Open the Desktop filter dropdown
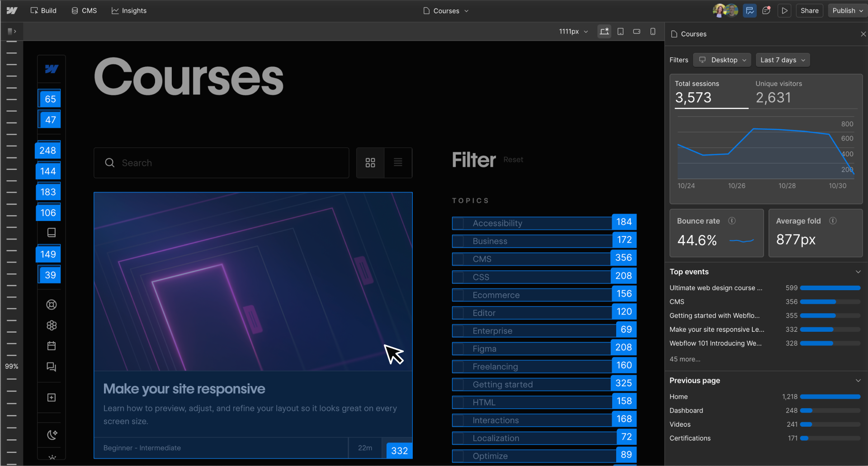This screenshot has height=466, width=868. click(722, 60)
